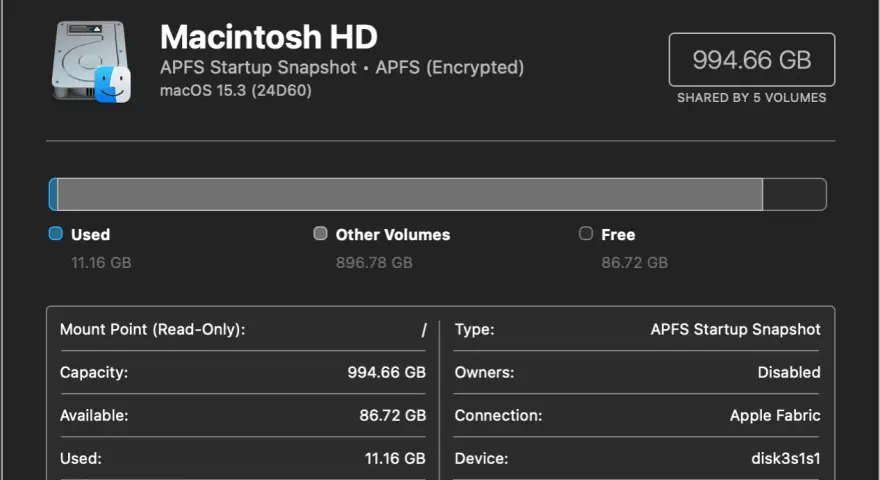Click the Available label in table
The height and width of the screenshot is (480, 880).
coord(94,415)
